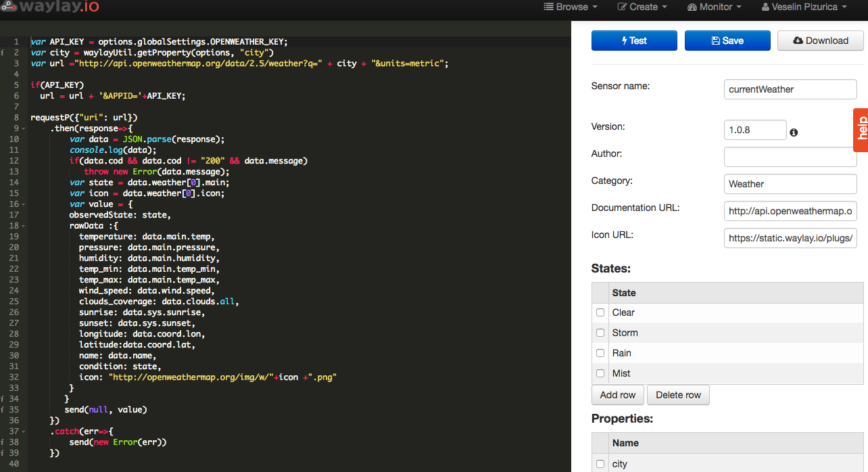The height and width of the screenshot is (472, 868).
Task: Click the Version input field
Action: tap(755, 130)
